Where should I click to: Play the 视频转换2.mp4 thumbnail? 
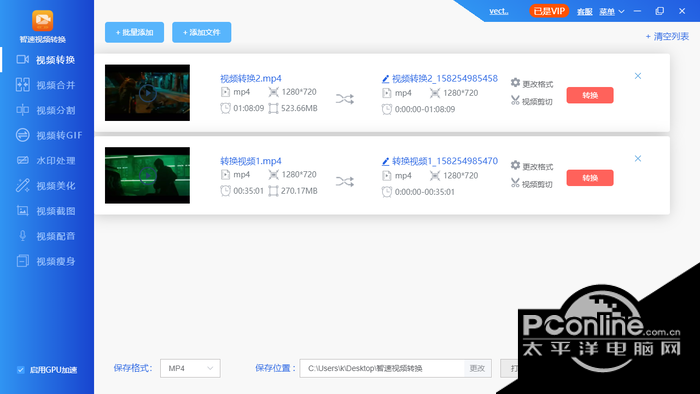click(147, 93)
